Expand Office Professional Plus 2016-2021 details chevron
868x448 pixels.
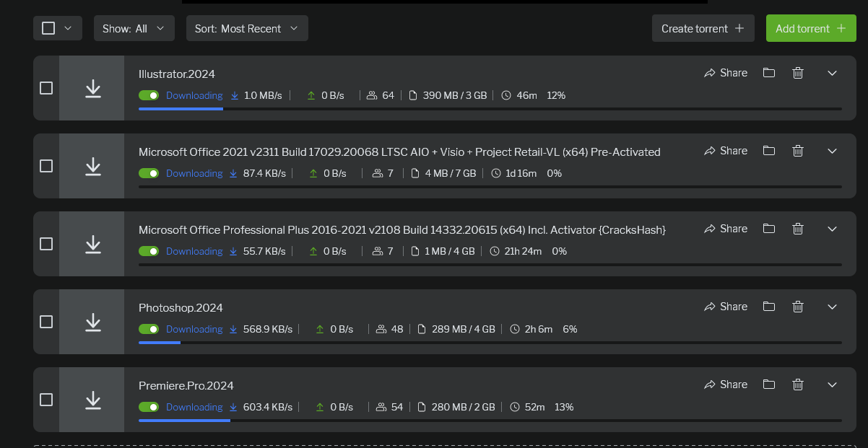(832, 229)
